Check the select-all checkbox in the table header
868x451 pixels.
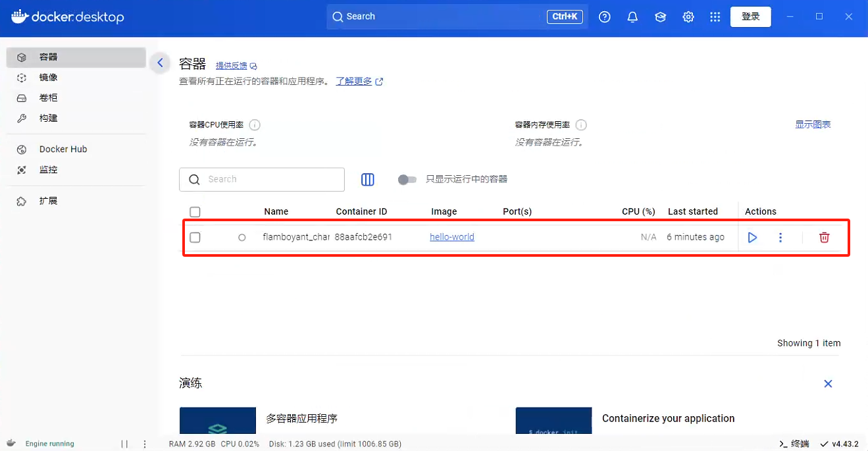tap(195, 212)
